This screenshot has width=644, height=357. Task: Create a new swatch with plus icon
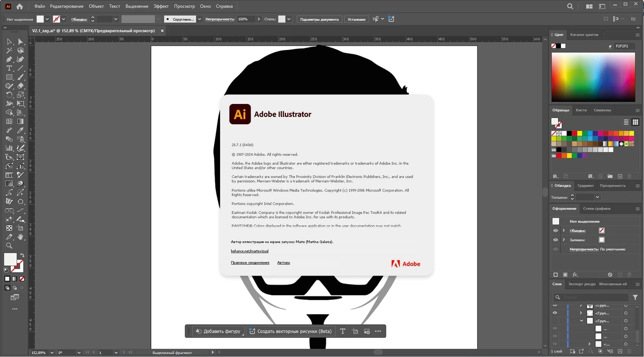point(620,176)
